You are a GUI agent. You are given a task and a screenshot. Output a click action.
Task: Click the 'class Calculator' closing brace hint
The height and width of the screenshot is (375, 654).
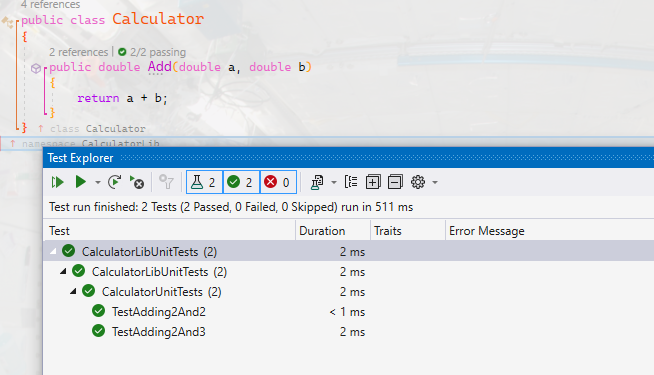[x=98, y=128]
